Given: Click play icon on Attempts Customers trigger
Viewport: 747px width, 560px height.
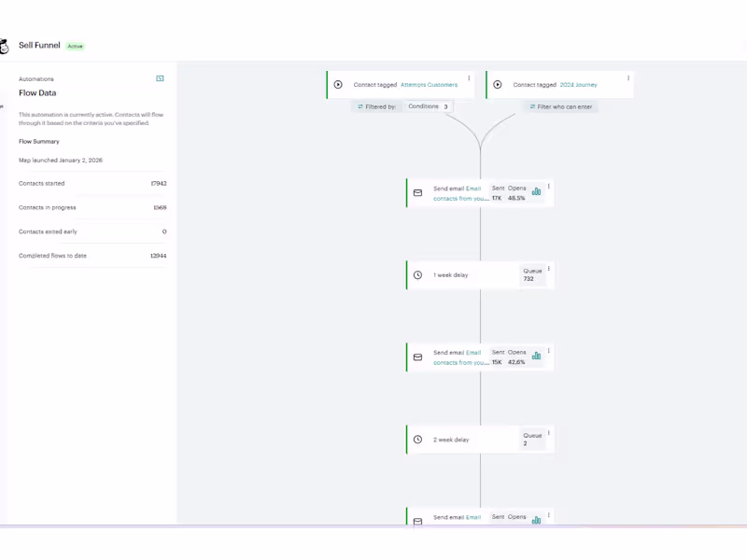Looking at the screenshot, I should tap(338, 85).
